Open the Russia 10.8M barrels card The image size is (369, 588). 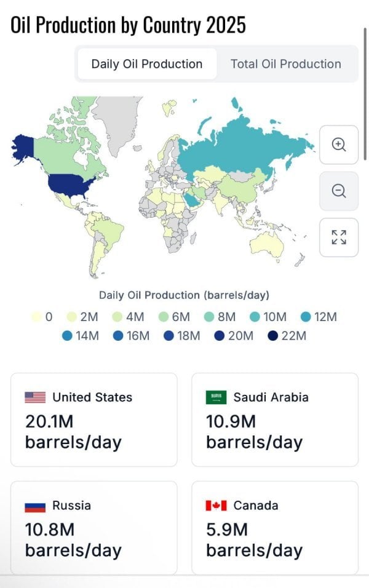pyautogui.click(x=93, y=528)
